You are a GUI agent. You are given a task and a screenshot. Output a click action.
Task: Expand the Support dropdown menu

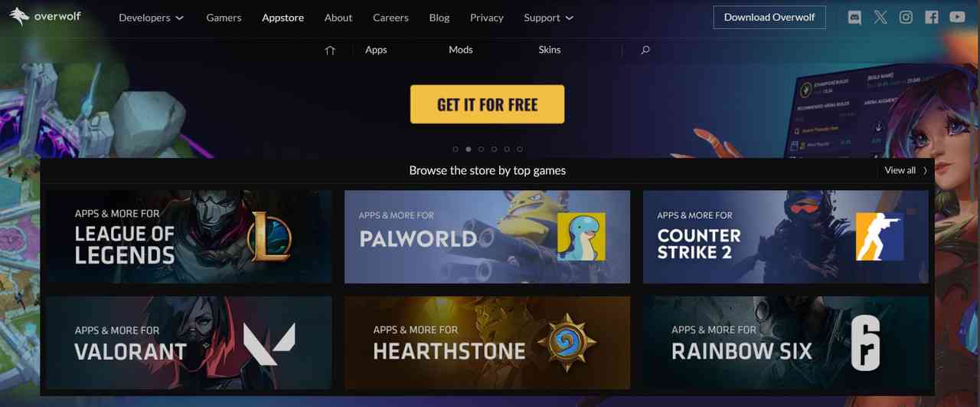(x=548, y=18)
